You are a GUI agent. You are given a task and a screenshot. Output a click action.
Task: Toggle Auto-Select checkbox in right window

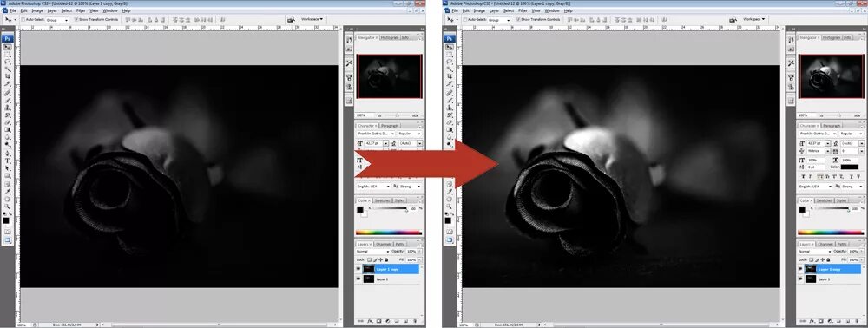tap(465, 19)
